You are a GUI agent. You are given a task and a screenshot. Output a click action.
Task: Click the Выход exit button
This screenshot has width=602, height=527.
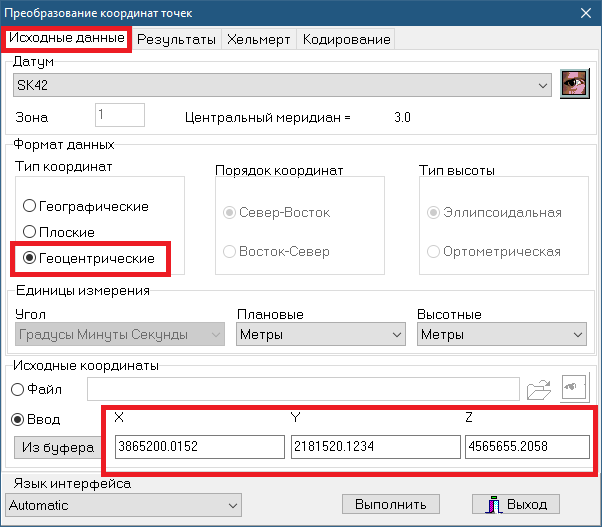coord(516,504)
